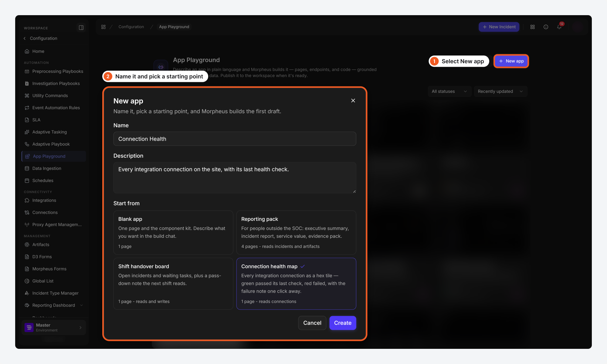Open the Artifacts fingerprint icon
This screenshot has height=364, width=607.
[27, 244]
